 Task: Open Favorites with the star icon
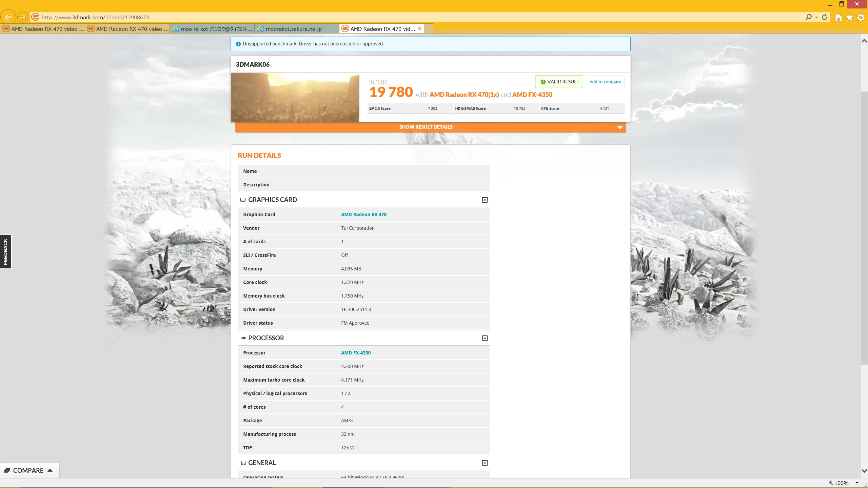850,17
